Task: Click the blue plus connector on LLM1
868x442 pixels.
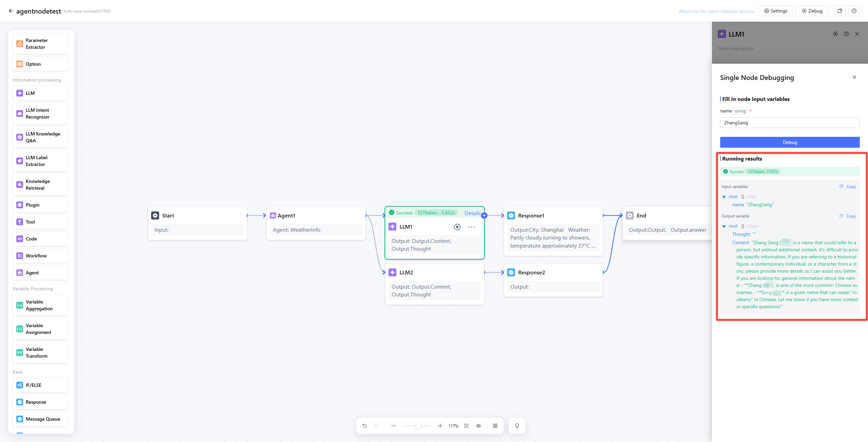Action: point(484,215)
